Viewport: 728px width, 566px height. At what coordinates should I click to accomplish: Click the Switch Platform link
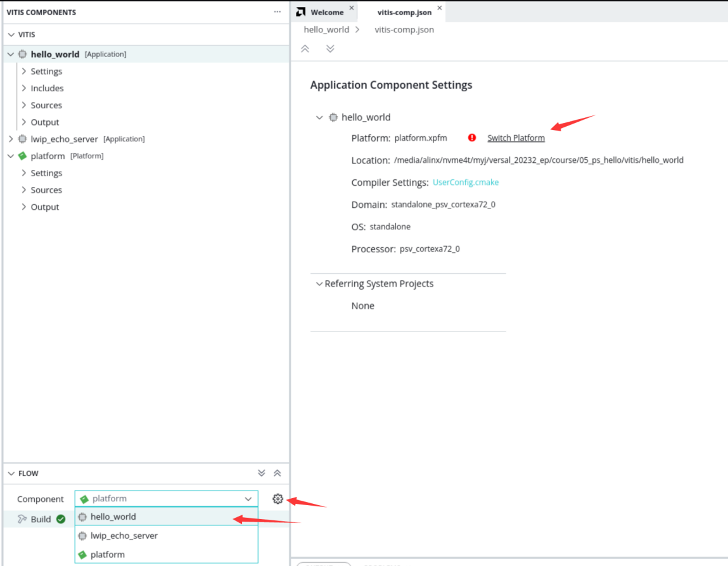(x=516, y=138)
